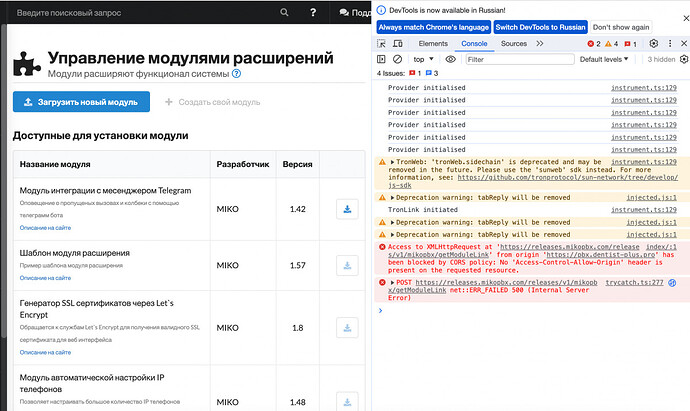Open the Default levels dropdown
690x411 pixels.
pyautogui.click(x=604, y=59)
